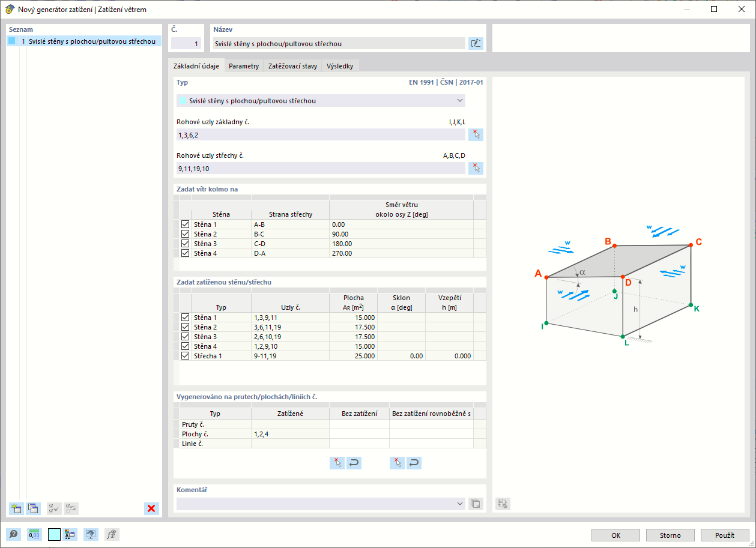Click the cyan color square of list item 1

click(11, 41)
